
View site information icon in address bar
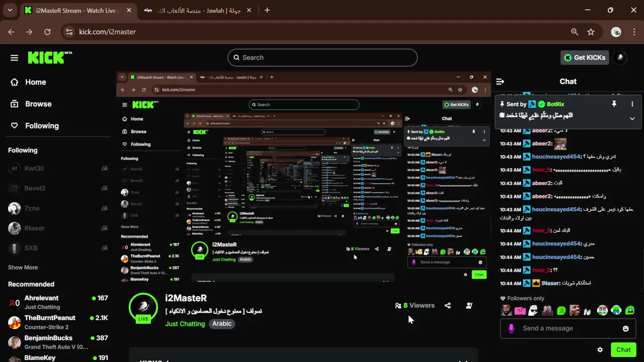tap(69, 32)
